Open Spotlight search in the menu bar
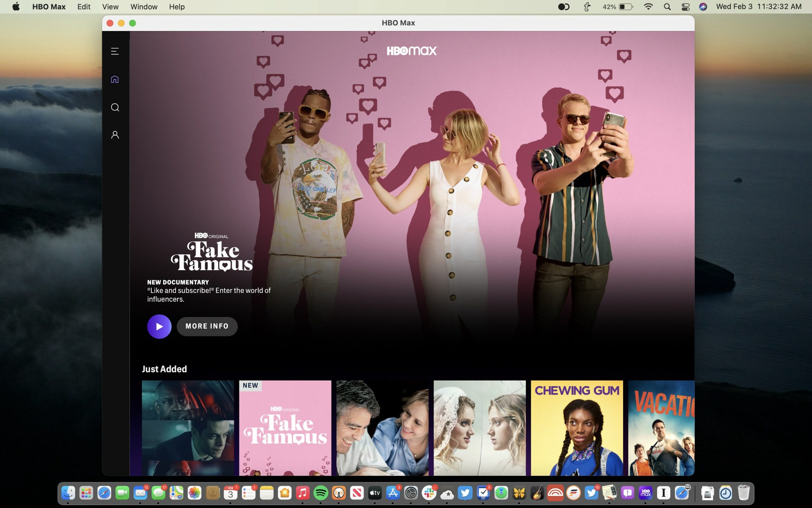 click(667, 7)
